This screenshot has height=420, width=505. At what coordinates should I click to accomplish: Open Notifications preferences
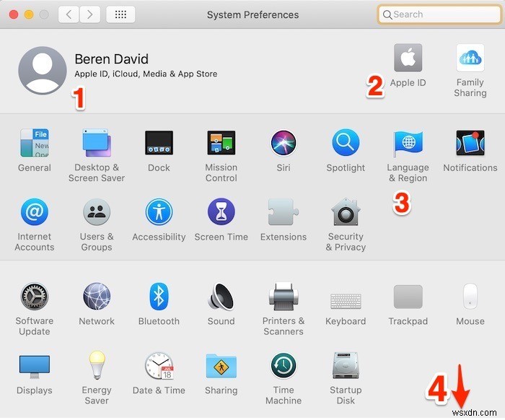(470, 143)
